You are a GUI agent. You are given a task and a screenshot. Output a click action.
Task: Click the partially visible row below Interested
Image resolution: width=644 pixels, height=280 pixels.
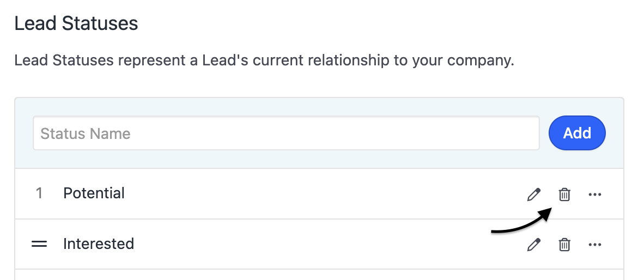[319, 275]
